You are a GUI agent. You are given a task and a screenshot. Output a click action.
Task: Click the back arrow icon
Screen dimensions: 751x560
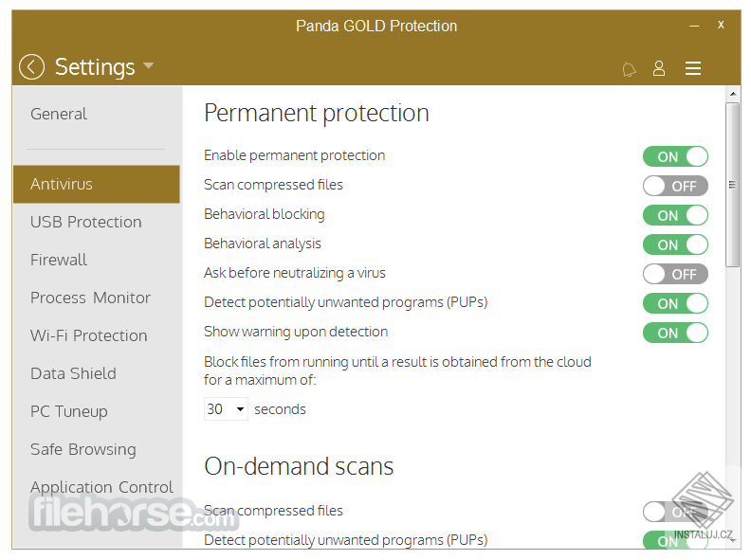point(31,67)
